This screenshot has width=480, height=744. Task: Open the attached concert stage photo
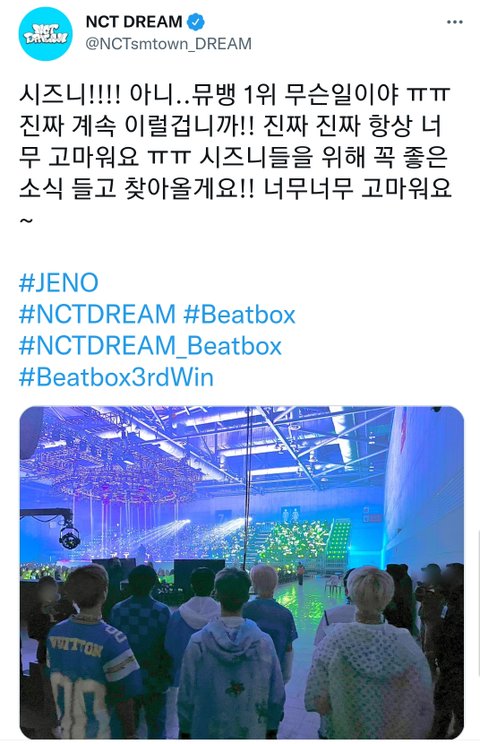(x=241, y=572)
